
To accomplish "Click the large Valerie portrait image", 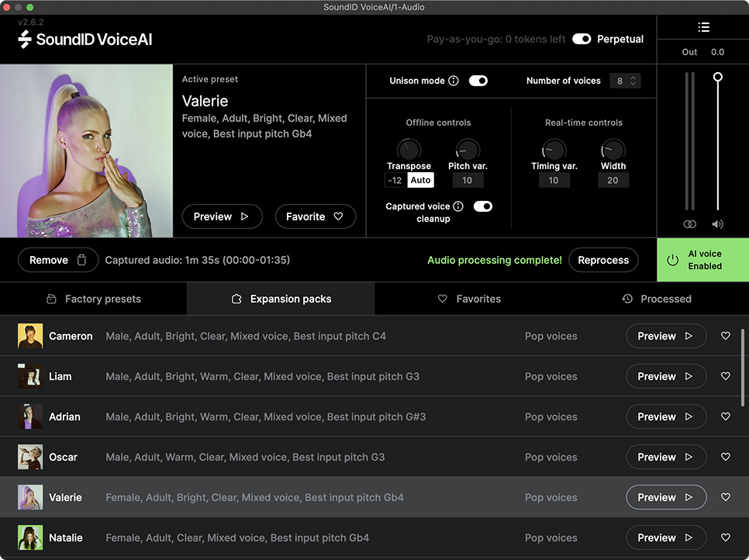I will pos(87,151).
